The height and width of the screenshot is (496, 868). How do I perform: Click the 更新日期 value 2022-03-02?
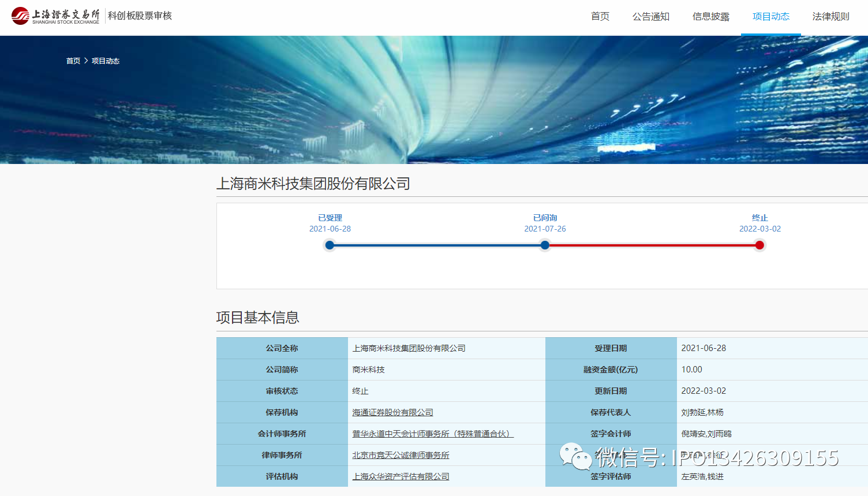704,391
